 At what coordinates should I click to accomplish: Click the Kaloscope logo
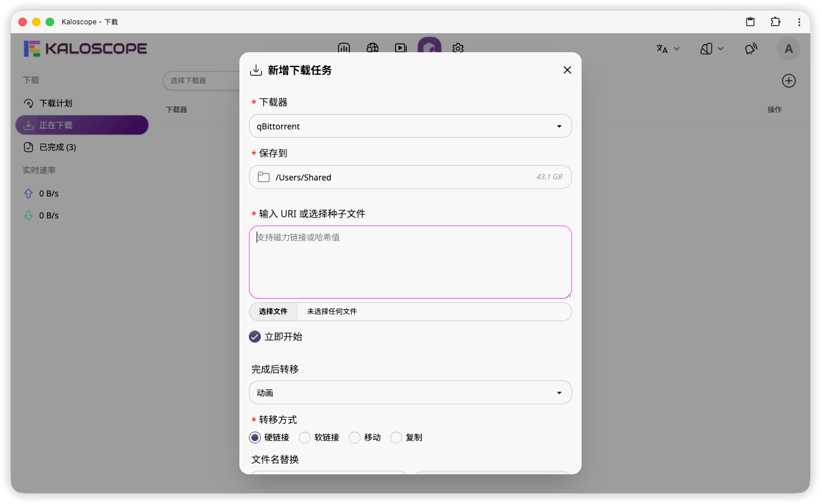pyautogui.click(x=86, y=49)
